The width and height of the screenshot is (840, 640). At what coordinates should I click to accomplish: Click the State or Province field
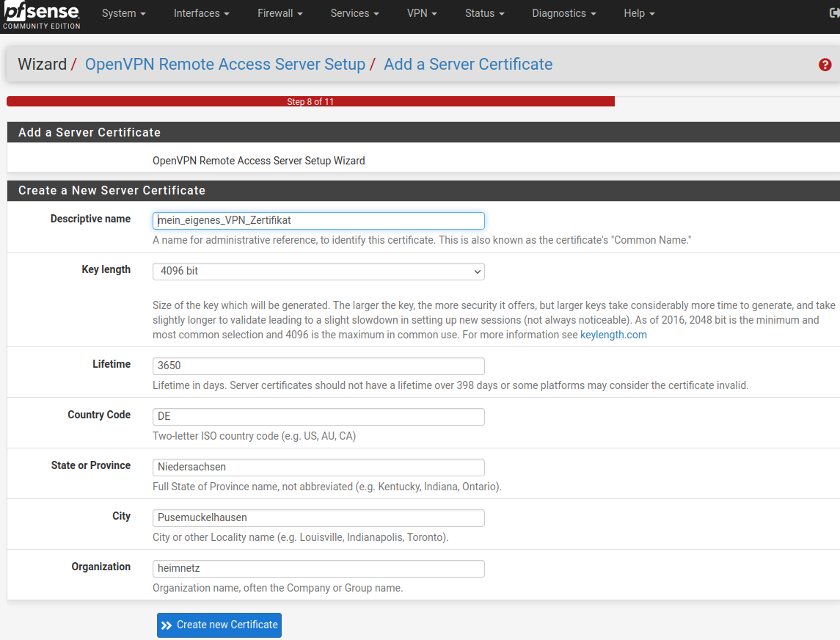coord(318,468)
